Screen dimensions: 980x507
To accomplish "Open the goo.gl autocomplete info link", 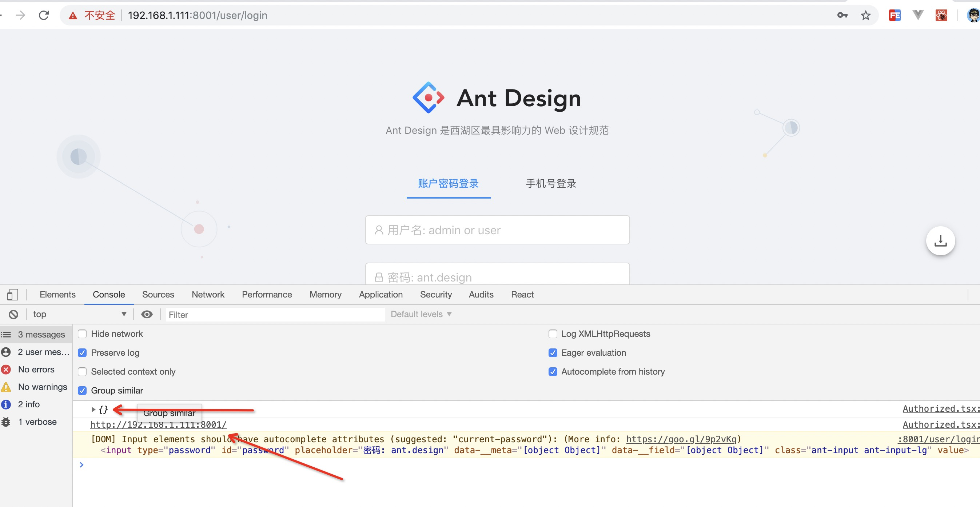I will point(682,439).
